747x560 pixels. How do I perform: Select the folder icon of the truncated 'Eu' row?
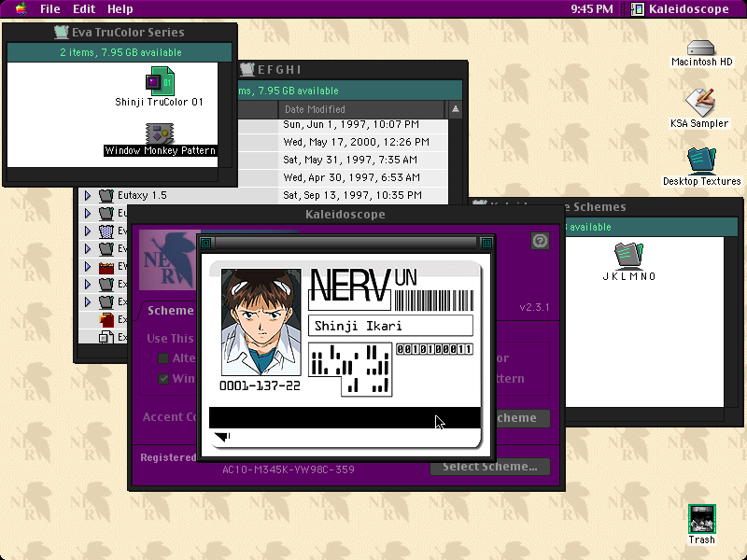click(x=106, y=213)
